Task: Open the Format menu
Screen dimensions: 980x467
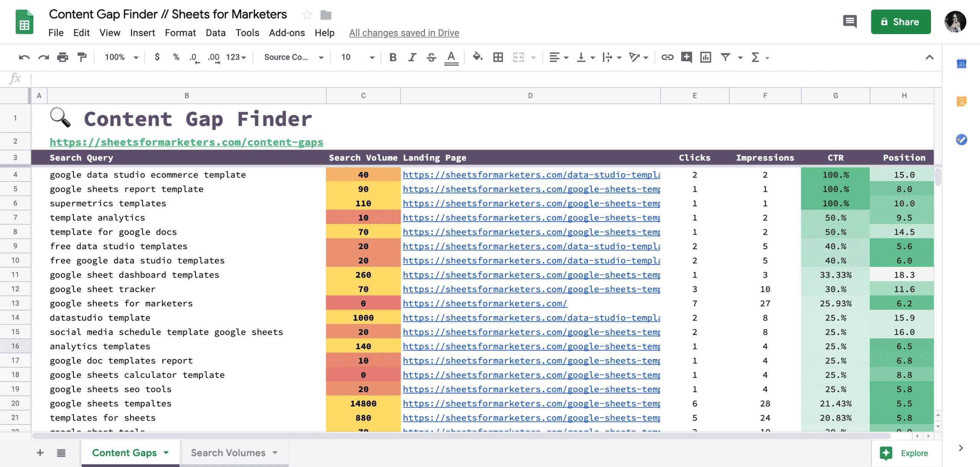Action: (x=180, y=33)
